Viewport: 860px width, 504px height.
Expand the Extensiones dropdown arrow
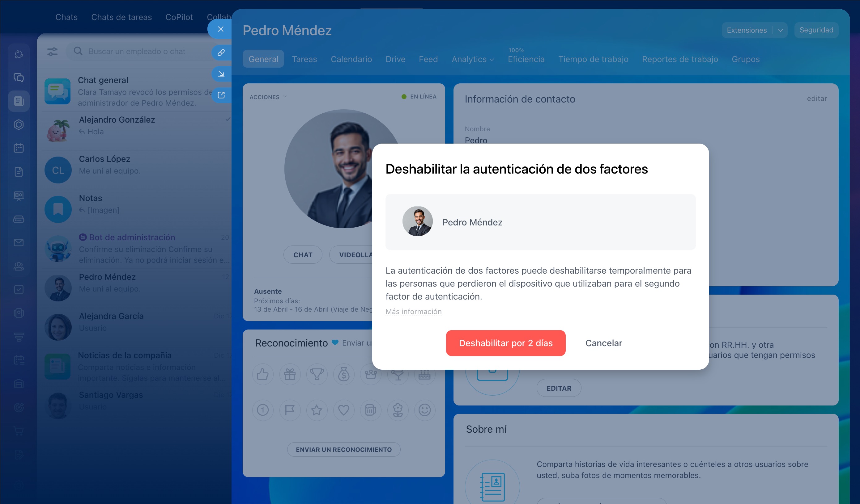[x=780, y=30]
